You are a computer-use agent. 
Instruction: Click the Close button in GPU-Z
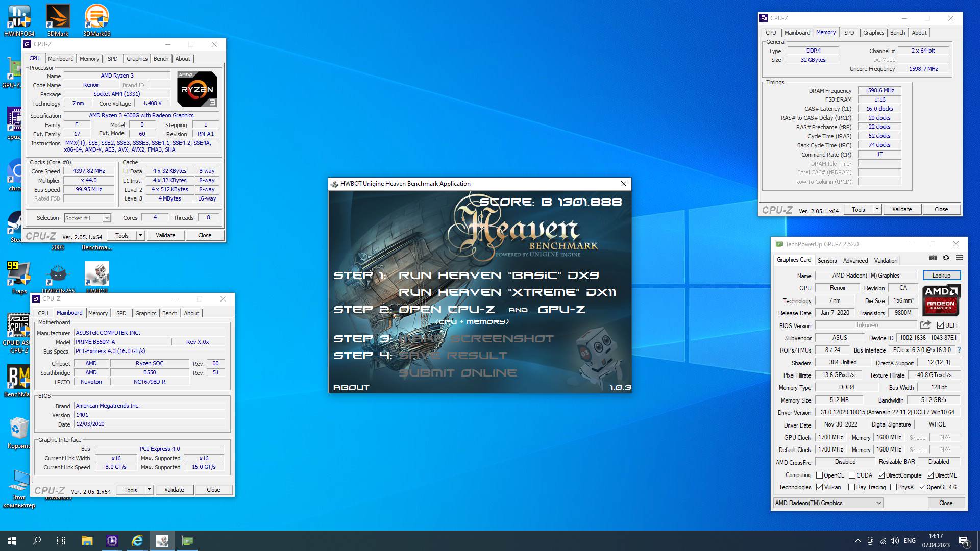(946, 503)
